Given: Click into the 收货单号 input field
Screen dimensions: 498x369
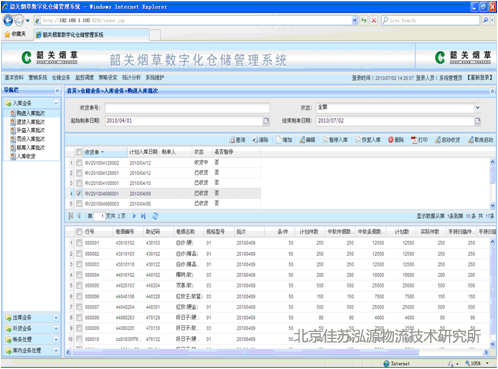Looking at the screenshot, I should click(x=187, y=108).
